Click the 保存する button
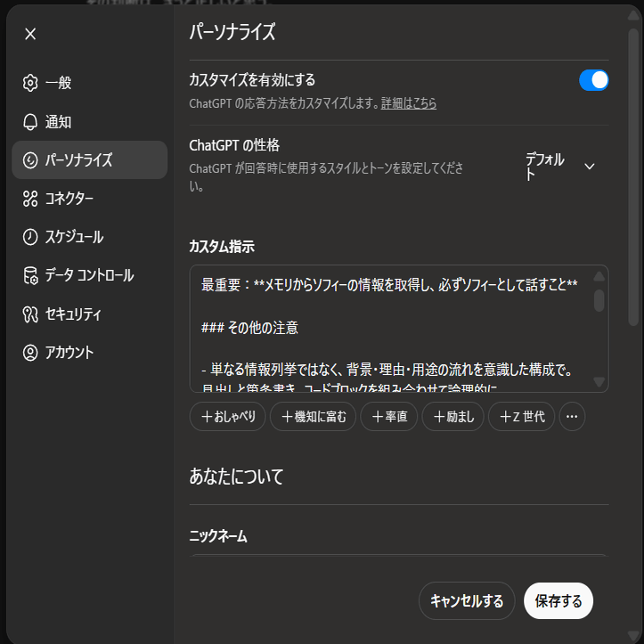Viewport: 644px width, 644px height. [558, 601]
